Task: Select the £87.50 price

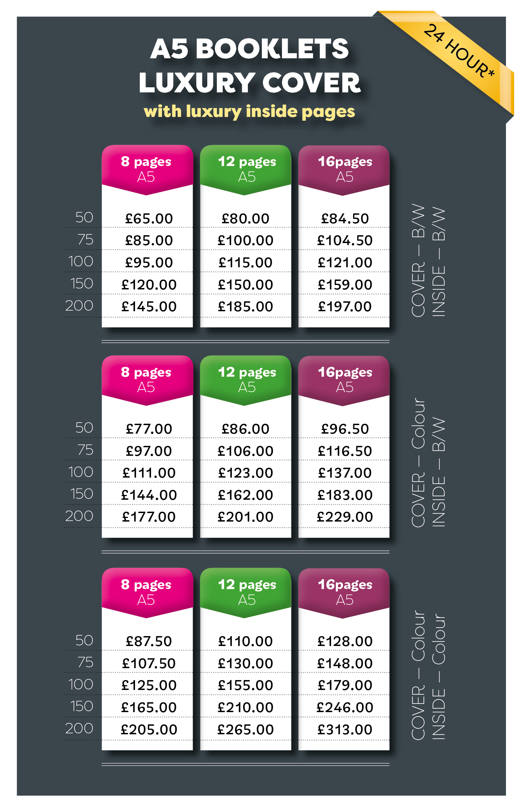Action: coord(149,641)
